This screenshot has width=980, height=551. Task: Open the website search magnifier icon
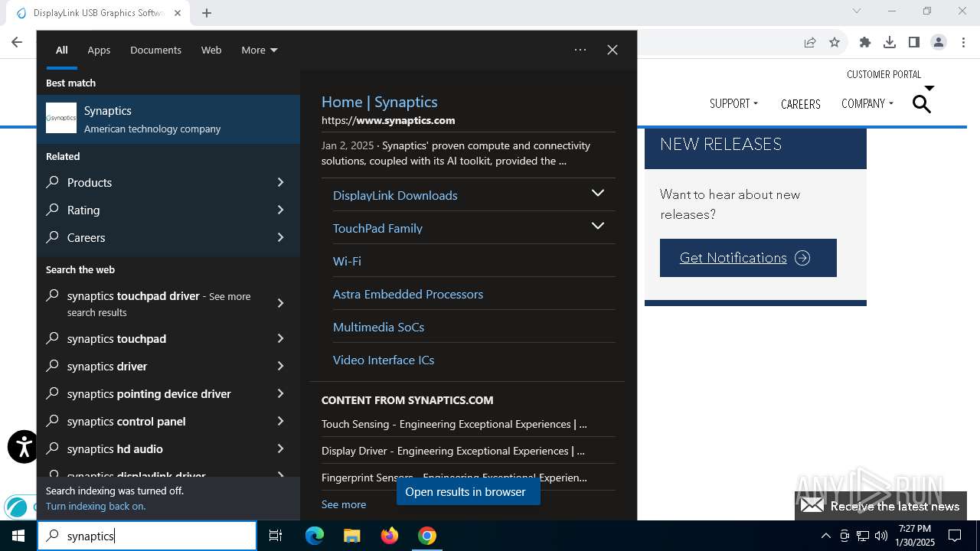click(922, 104)
